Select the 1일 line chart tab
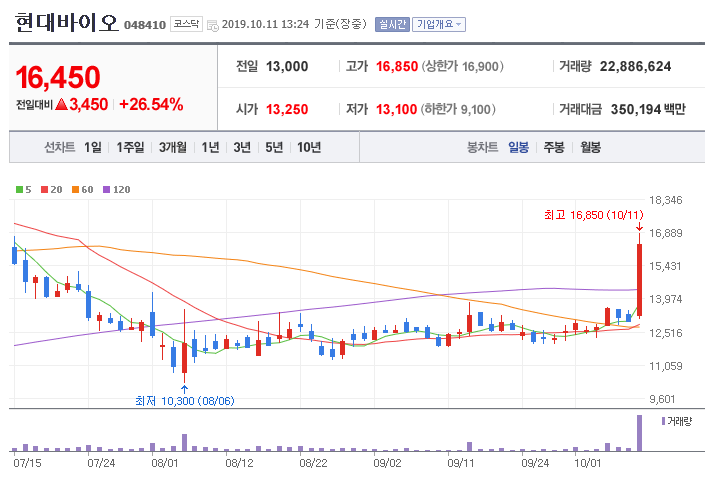705x485 pixels. (x=93, y=147)
